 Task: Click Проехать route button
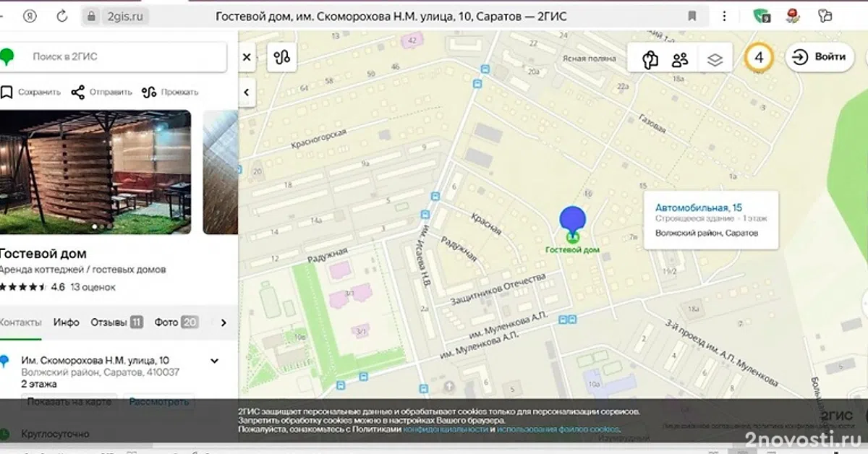pyautogui.click(x=171, y=92)
